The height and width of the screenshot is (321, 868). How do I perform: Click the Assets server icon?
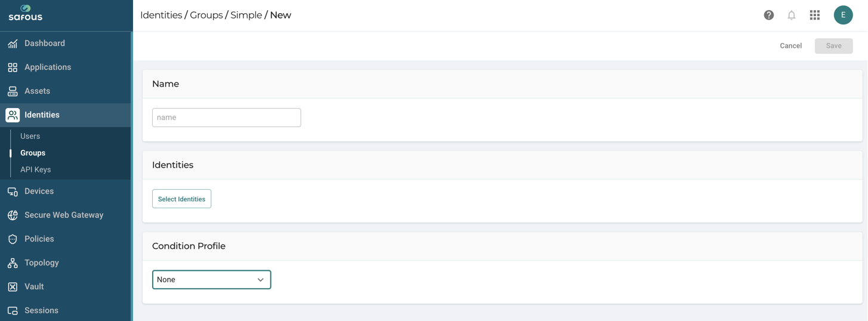(x=13, y=91)
